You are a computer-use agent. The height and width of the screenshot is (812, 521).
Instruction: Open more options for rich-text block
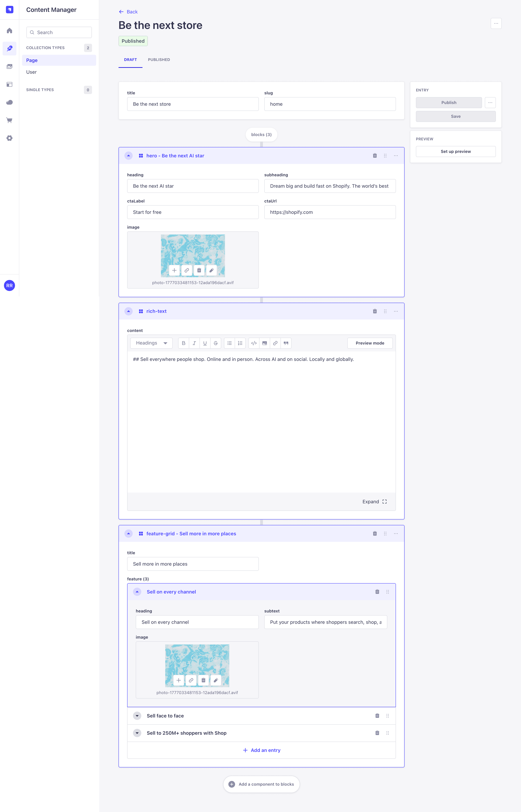(396, 311)
